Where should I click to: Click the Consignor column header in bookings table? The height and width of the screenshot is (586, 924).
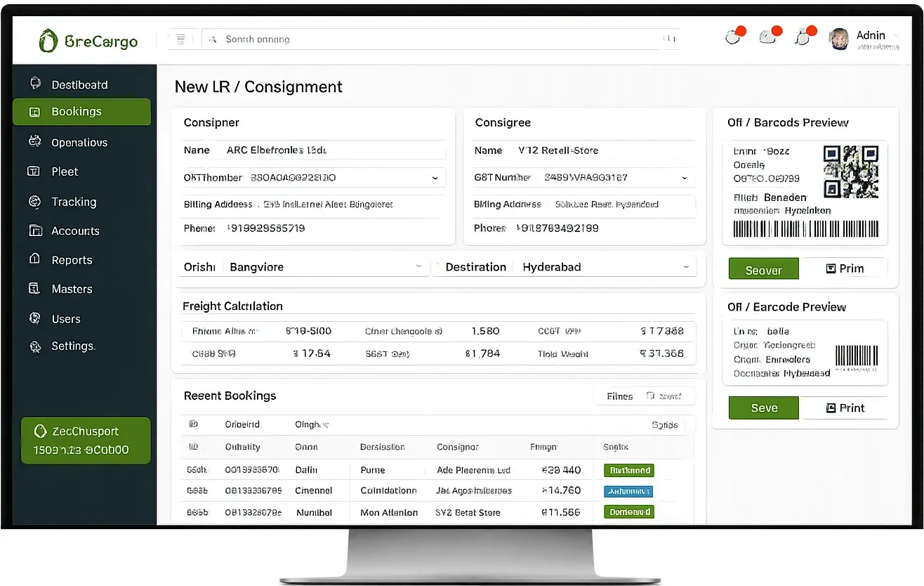[458, 447]
